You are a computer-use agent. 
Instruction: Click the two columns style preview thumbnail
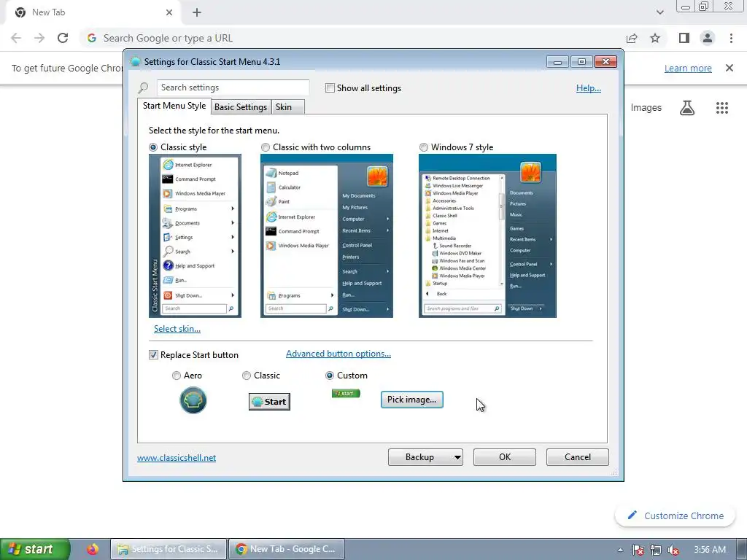click(327, 236)
